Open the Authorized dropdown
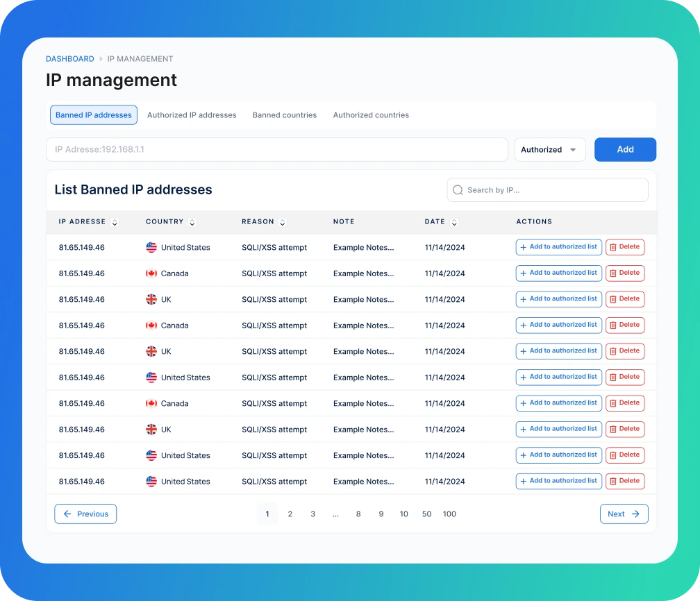Viewport: 700px width, 601px height. tap(549, 149)
